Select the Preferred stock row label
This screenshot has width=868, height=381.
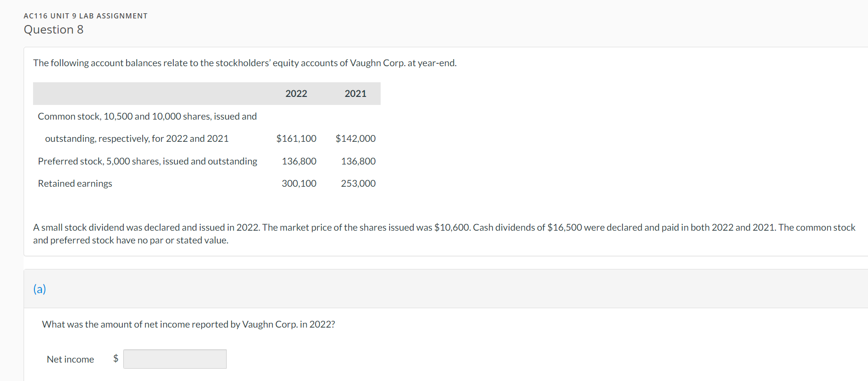pyautogui.click(x=147, y=161)
